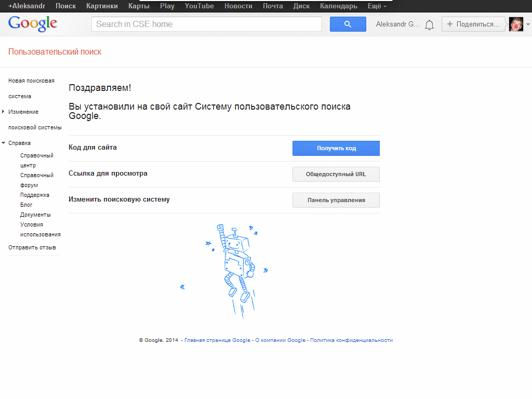Open Диск in top bar

tap(301, 6)
